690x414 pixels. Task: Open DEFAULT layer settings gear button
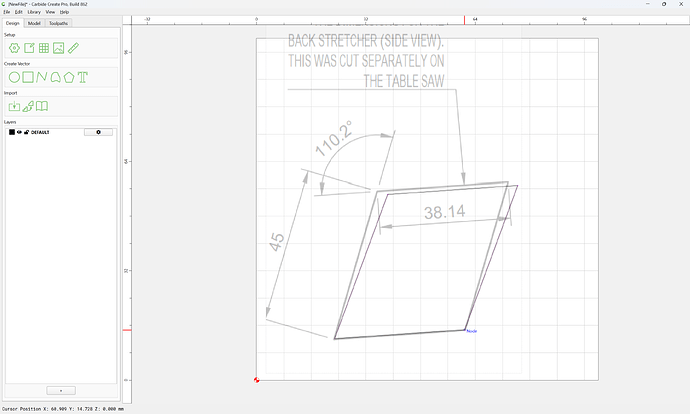click(98, 132)
